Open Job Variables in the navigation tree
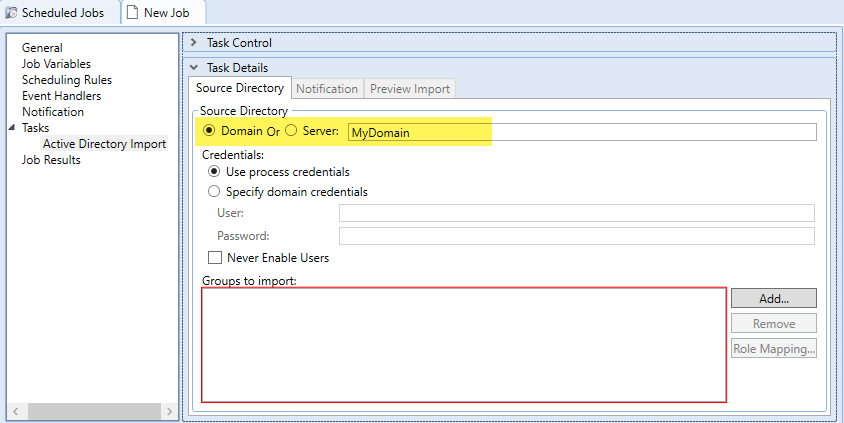The width and height of the screenshot is (844, 423). 56,64
